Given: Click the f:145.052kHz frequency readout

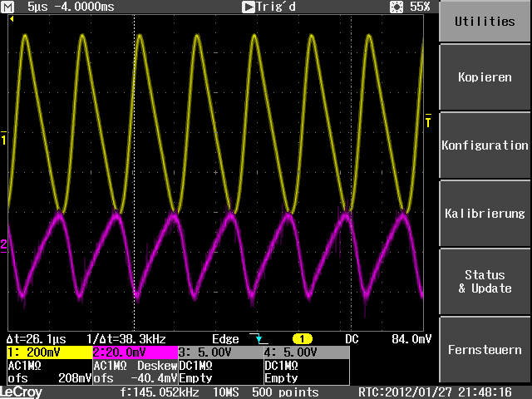Looking at the screenshot, I should click(160, 392).
